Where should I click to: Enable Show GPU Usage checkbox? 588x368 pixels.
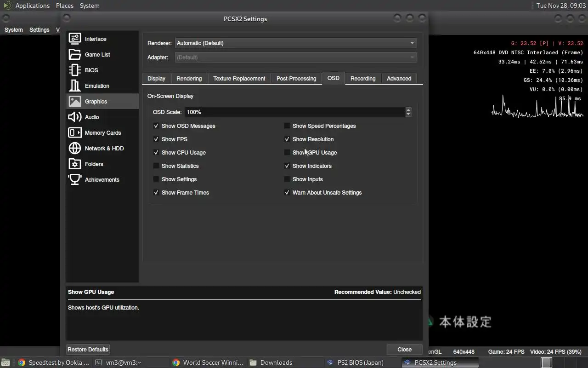coord(287,152)
